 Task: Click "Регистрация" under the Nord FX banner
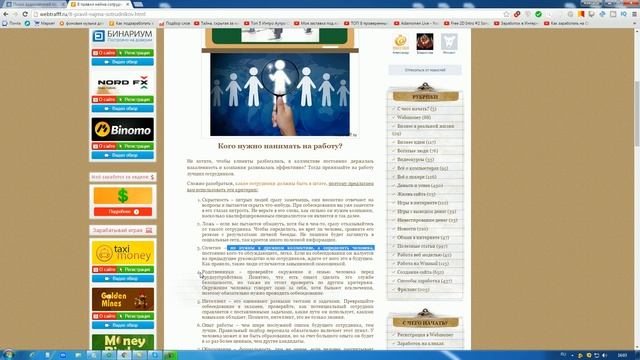(135, 100)
